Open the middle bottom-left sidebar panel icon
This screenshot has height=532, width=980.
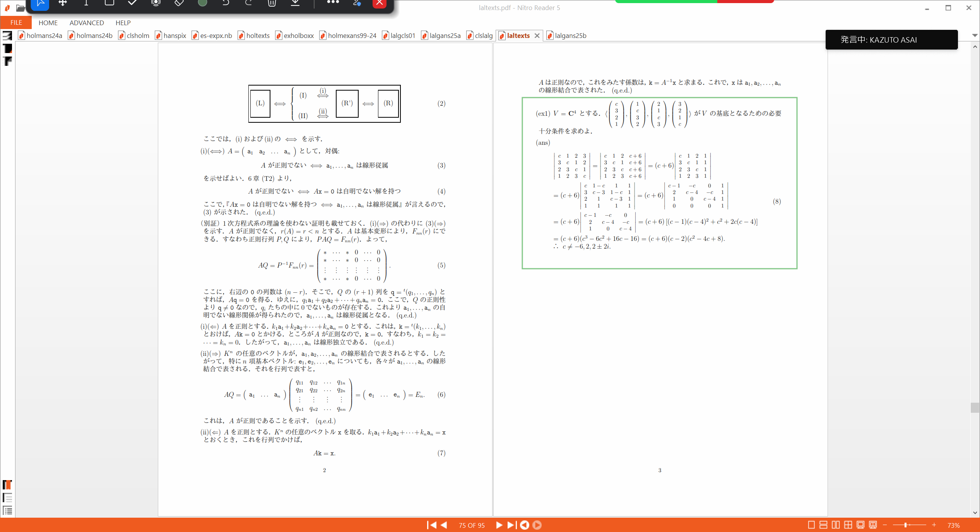coord(7,498)
